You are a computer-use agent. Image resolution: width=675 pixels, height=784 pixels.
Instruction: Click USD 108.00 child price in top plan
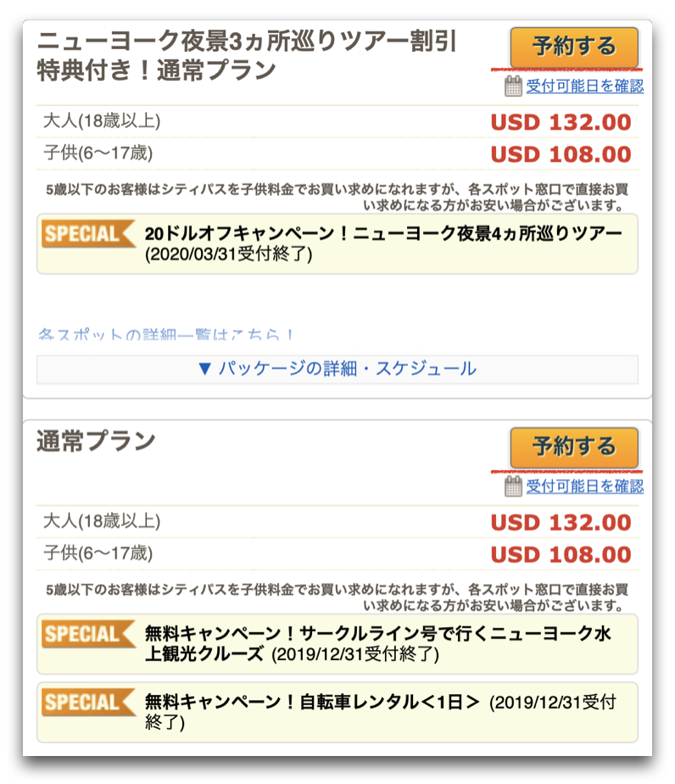[x=561, y=154]
